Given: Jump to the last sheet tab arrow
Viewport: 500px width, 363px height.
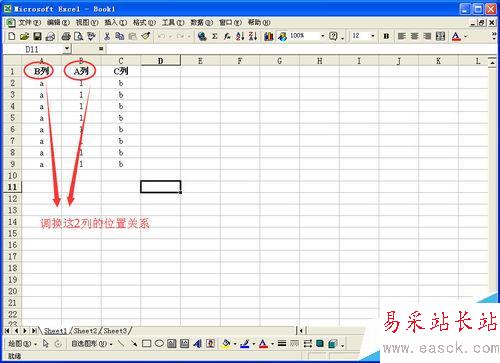Looking at the screenshot, I should point(34,331).
